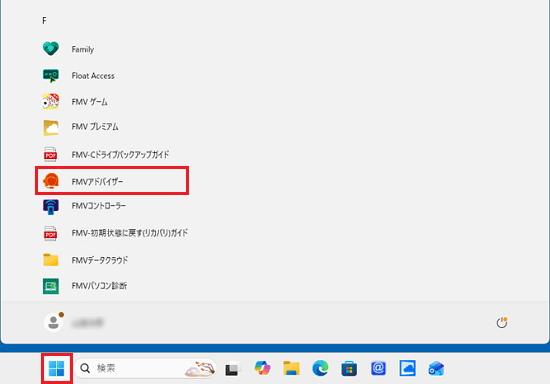Open FMV ゲーム playing cards icon

[51, 102]
